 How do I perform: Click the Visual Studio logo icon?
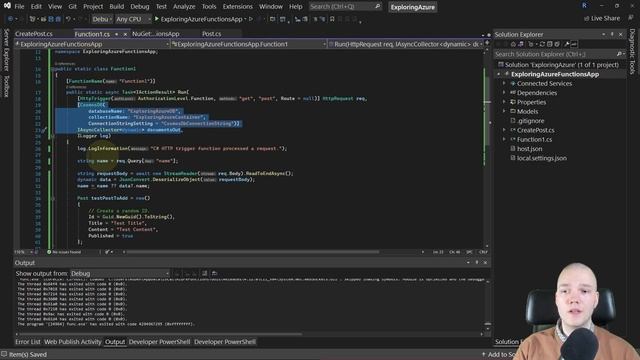coord(7,6)
